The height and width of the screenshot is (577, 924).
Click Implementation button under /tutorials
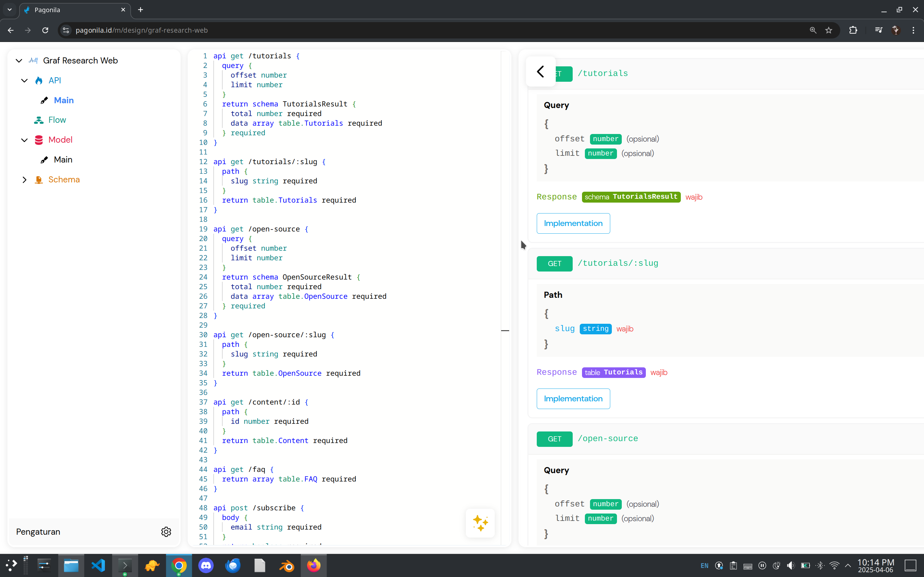pyautogui.click(x=573, y=223)
